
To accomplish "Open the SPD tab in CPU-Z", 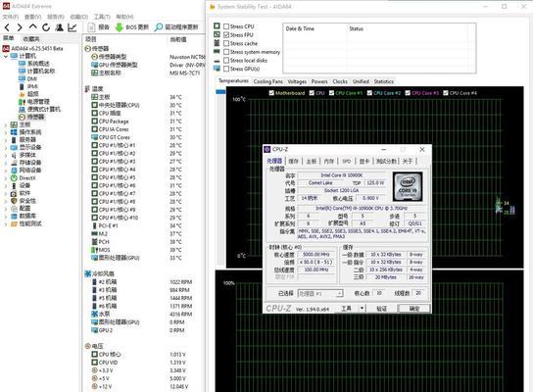I will tap(347, 161).
